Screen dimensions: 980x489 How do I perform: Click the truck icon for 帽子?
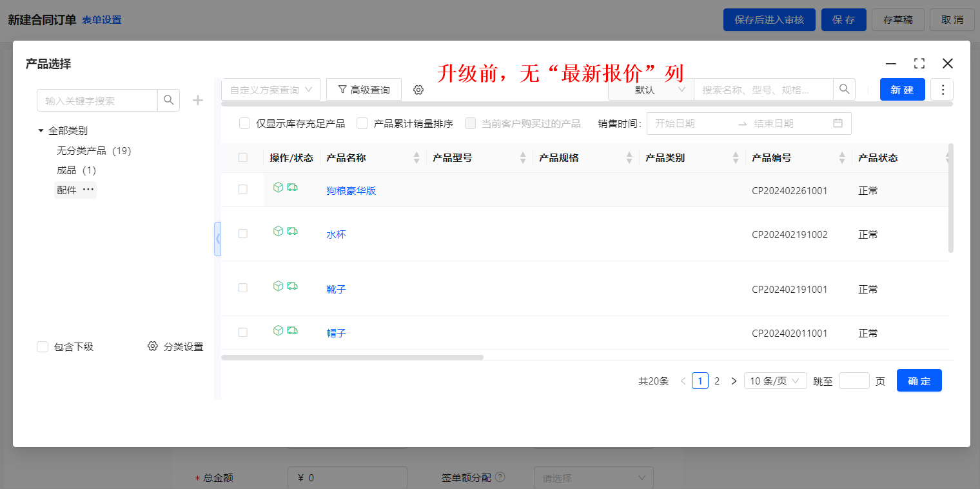coord(293,330)
